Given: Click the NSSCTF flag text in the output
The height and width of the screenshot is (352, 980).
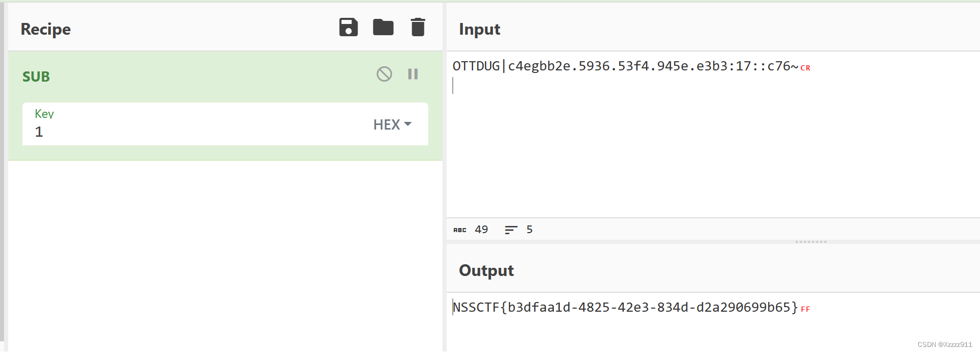Looking at the screenshot, I should tap(625, 308).
